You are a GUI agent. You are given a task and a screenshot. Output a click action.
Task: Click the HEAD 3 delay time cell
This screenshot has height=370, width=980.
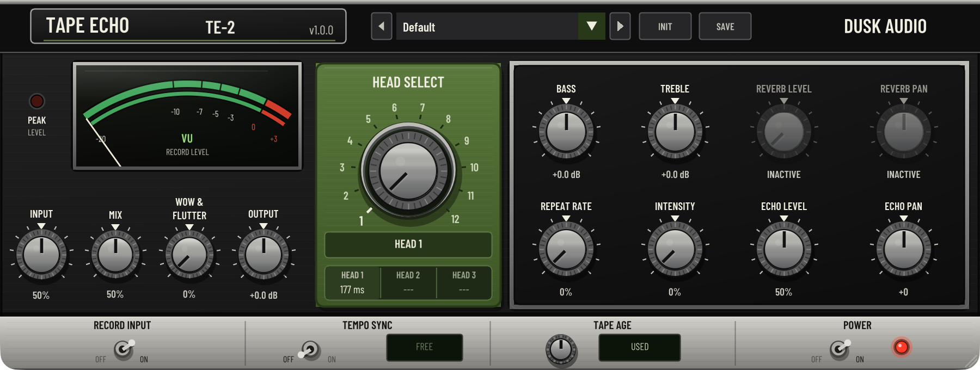(464, 282)
